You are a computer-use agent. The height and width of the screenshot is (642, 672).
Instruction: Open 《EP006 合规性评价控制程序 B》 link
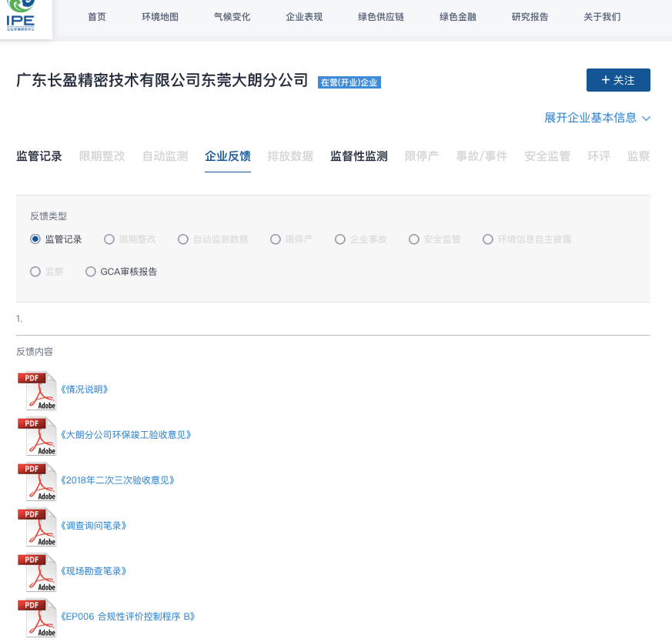(128, 617)
